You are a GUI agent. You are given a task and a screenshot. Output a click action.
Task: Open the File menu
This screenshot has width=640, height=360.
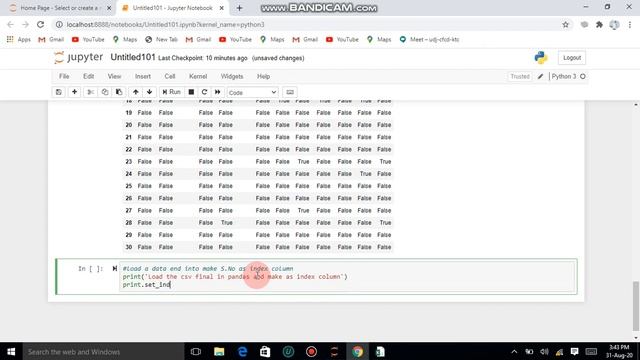click(x=64, y=76)
